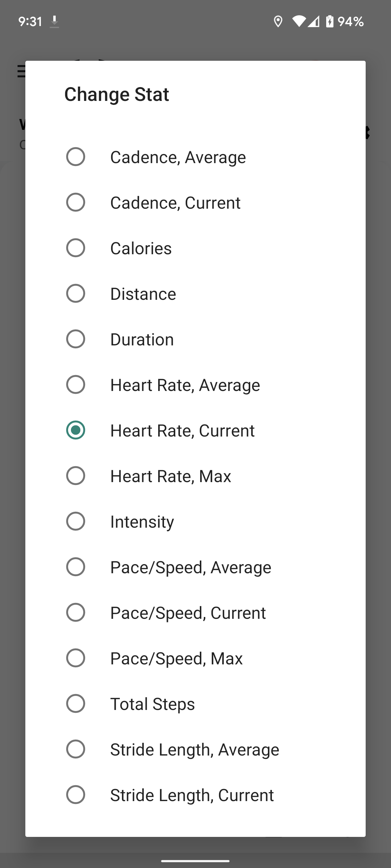Select Distance from the stat list
The image size is (391, 868).
coord(143,293)
